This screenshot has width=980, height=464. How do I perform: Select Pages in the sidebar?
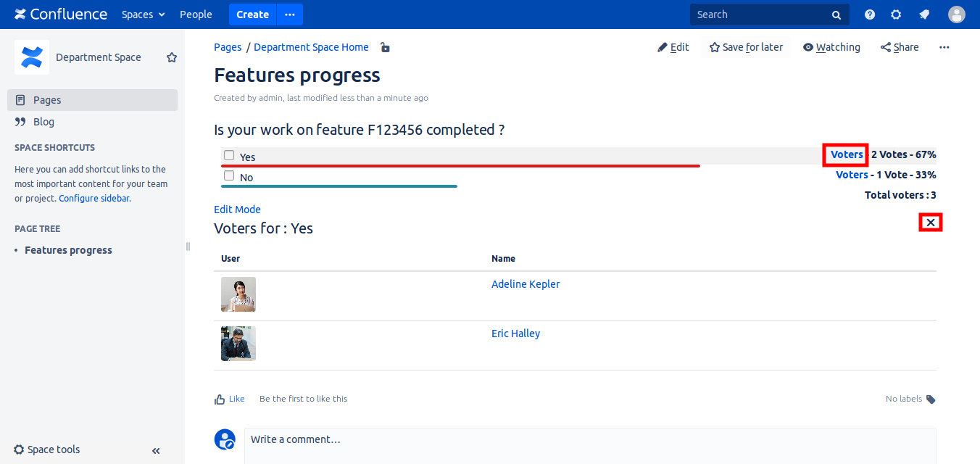(x=47, y=100)
